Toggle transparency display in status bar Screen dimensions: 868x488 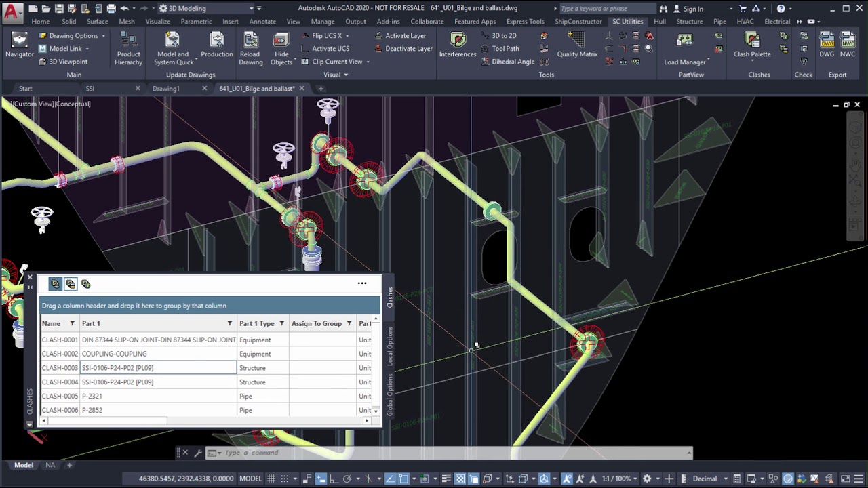(x=460, y=479)
